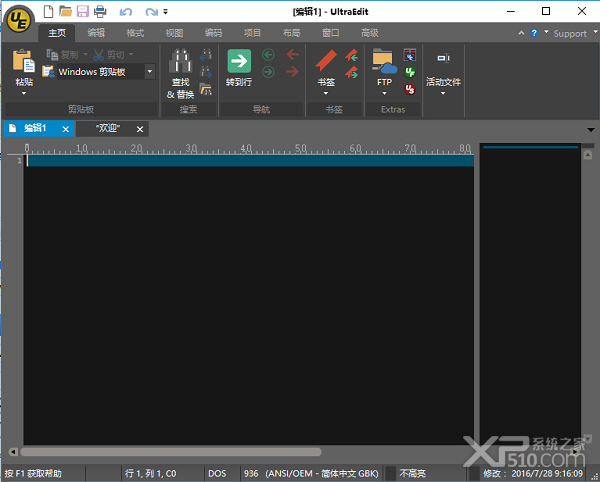600x482 pixels.
Task: Launch UltraFinder from the green Extras icon
Action: pyautogui.click(x=410, y=72)
